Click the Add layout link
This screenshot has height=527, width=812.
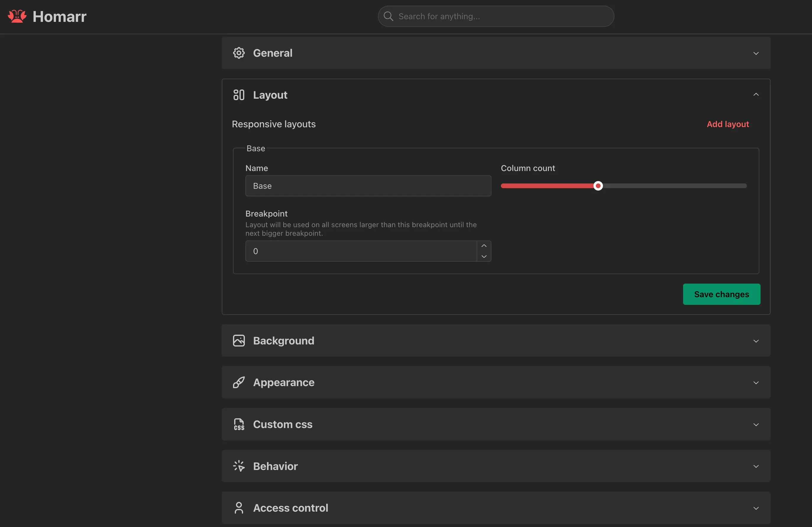(x=728, y=124)
